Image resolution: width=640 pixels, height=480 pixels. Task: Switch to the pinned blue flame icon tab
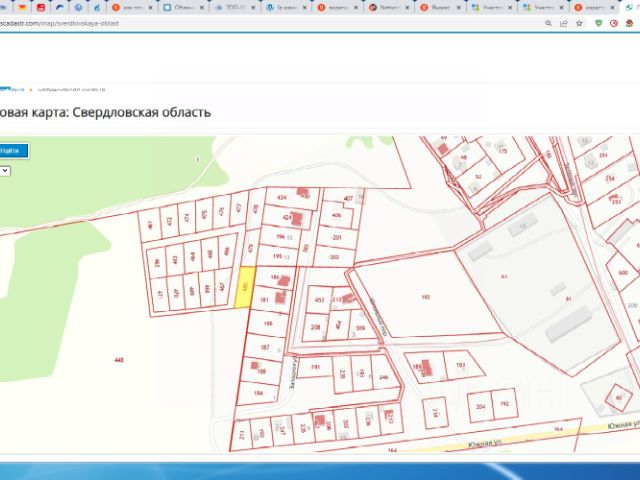pos(97,7)
